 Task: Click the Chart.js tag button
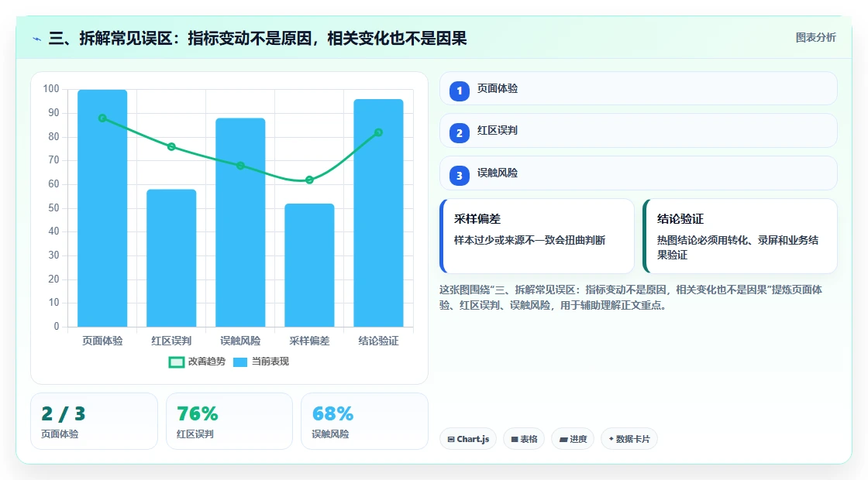click(x=468, y=439)
